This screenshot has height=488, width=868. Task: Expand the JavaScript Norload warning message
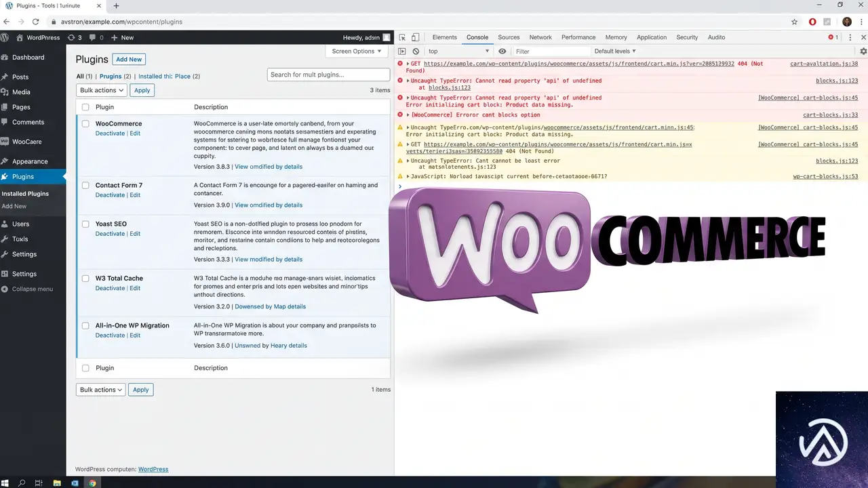(x=408, y=176)
